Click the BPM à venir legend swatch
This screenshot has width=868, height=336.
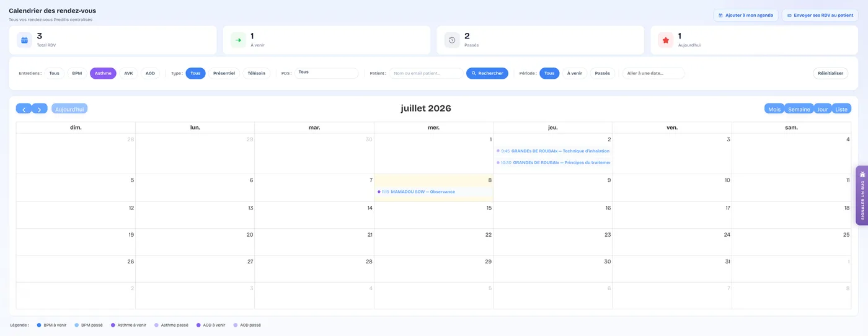(39, 325)
